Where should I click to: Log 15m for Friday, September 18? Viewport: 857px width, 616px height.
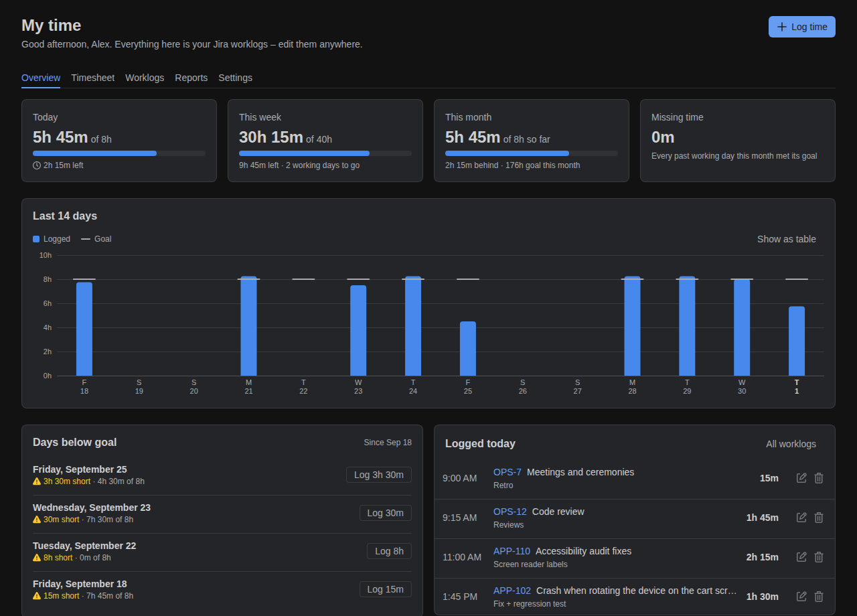[386, 589]
